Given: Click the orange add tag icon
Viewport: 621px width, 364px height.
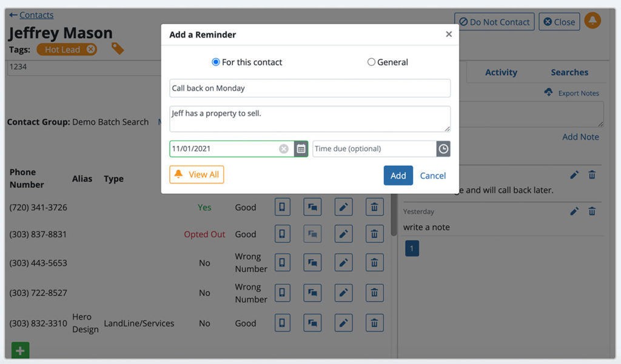Looking at the screenshot, I should [118, 48].
